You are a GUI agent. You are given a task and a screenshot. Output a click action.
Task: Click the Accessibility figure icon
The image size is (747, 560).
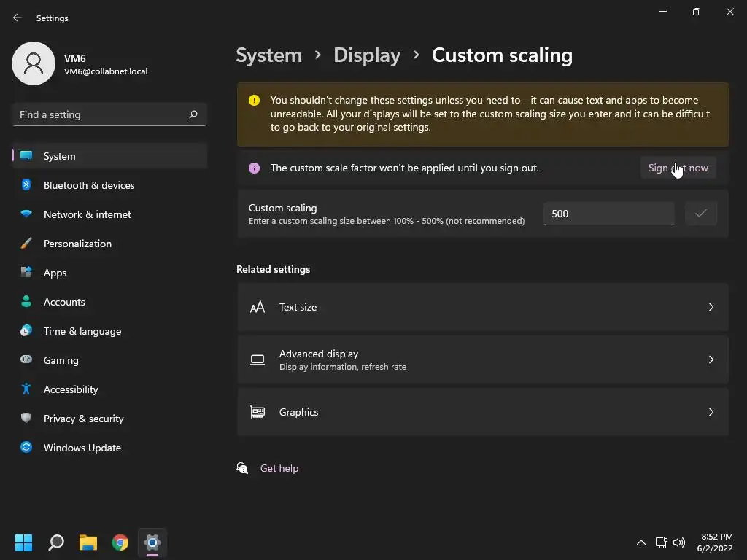point(26,389)
